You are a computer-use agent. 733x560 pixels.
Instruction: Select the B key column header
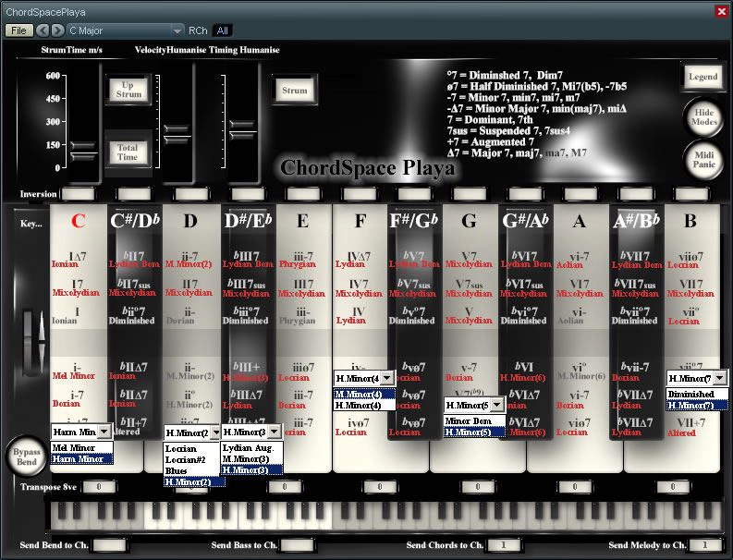click(x=690, y=221)
